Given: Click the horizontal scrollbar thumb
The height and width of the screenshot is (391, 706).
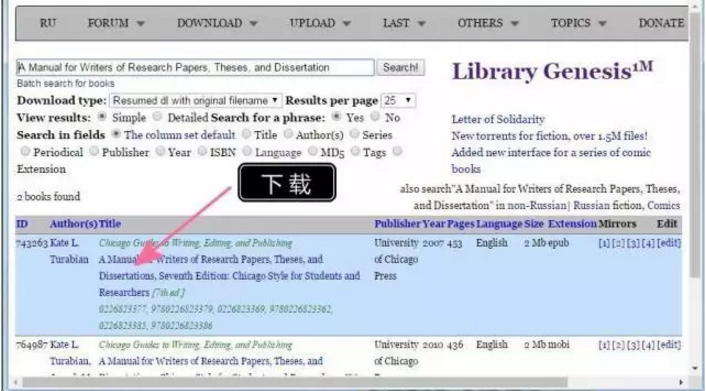Looking at the screenshot, I should coord(295,383).
